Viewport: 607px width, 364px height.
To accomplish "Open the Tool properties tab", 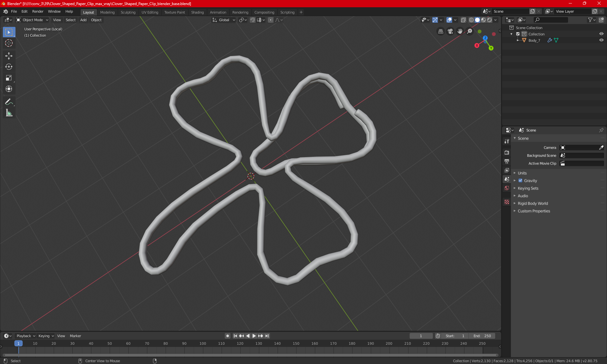I will click(507, 141).
